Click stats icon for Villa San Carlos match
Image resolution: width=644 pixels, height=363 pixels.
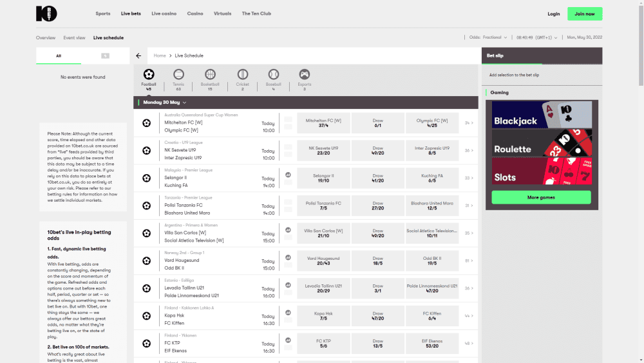289,230
